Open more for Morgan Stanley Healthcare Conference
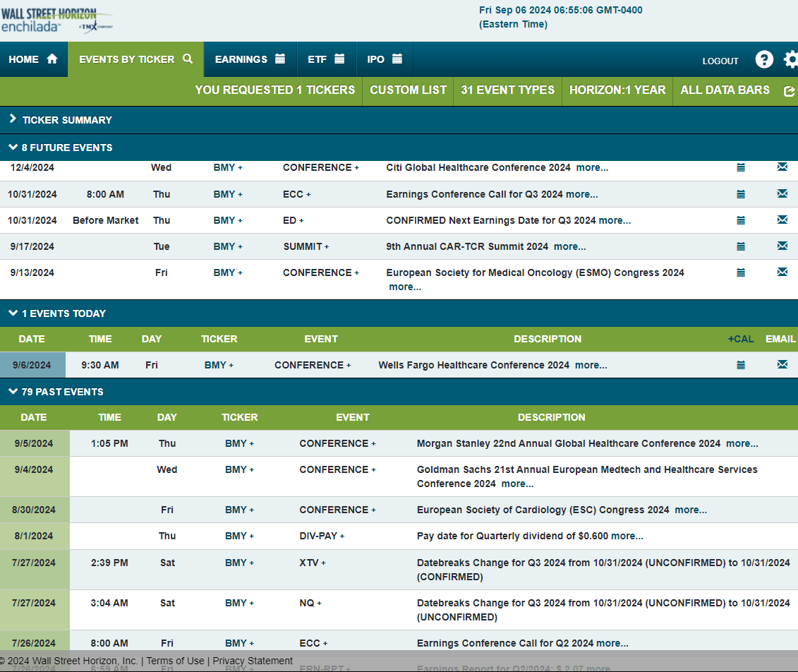The height and width of the screenshot is (672, 798). coord(742,443)
